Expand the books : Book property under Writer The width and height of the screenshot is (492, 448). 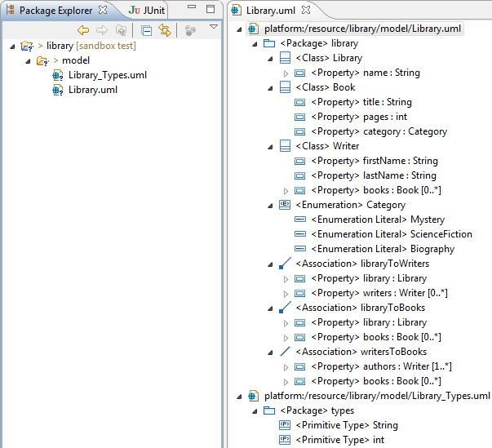286,191
